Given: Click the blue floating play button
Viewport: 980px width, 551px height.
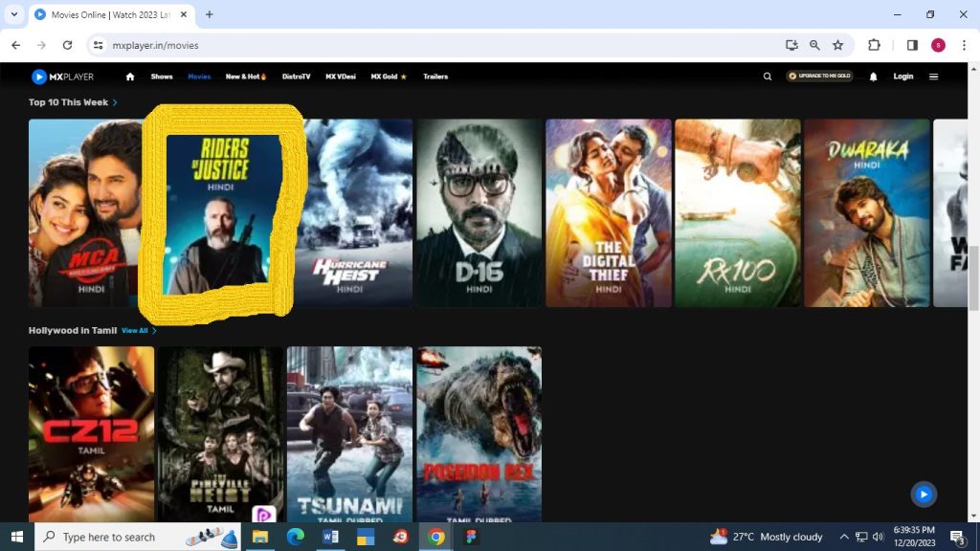Looking at the screenshot, I should (x=924, y=495).
